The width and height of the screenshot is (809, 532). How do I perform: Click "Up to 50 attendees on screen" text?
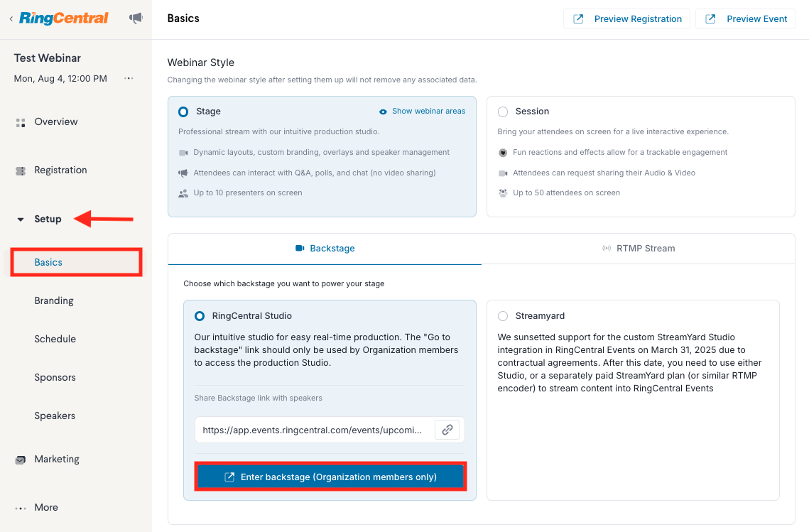click(x=567, y=193)
